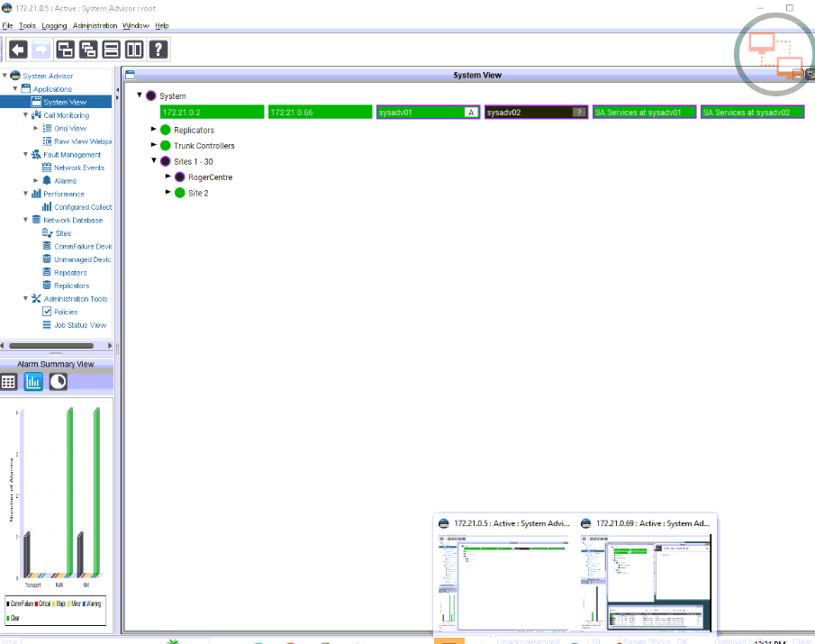Open Network Events in the tree
Viewport: 815px width, 644px height.
tap(79, 168)
